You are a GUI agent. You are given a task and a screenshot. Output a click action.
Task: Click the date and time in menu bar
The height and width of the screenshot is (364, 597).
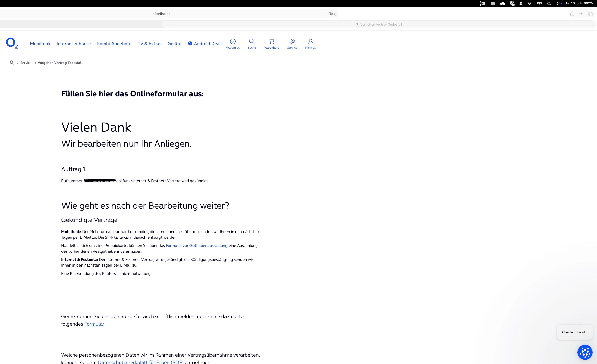(579, 3)
